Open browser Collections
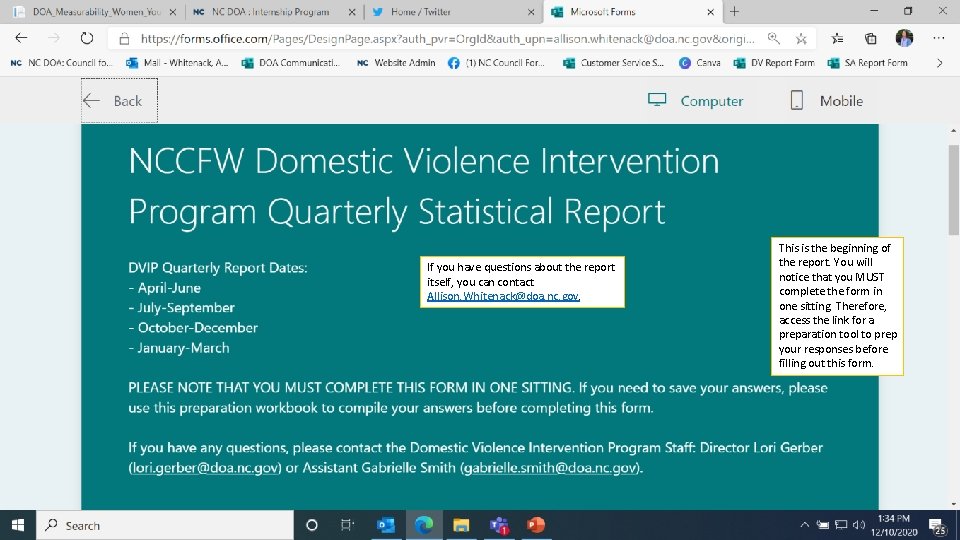 tap(871, 39)
